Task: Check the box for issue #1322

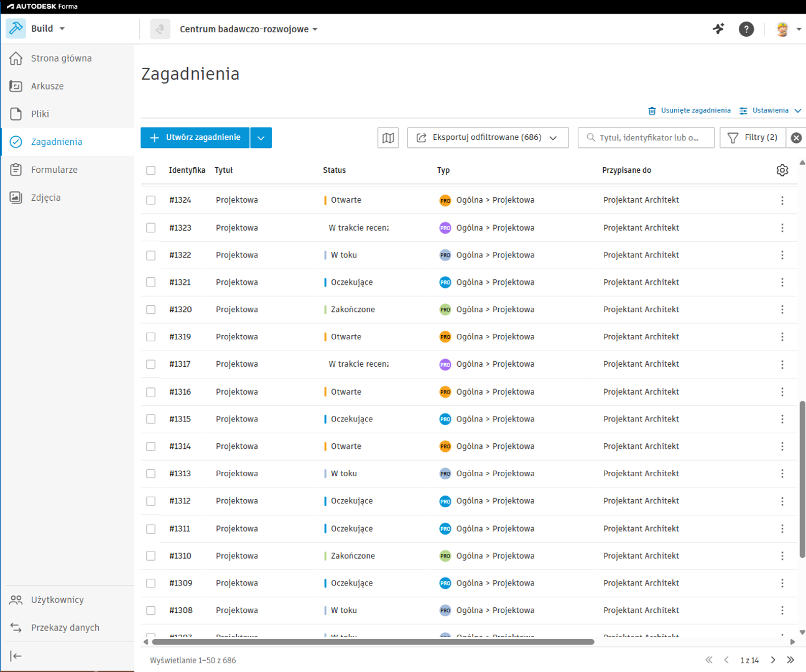Action: (x=151, y=255)
